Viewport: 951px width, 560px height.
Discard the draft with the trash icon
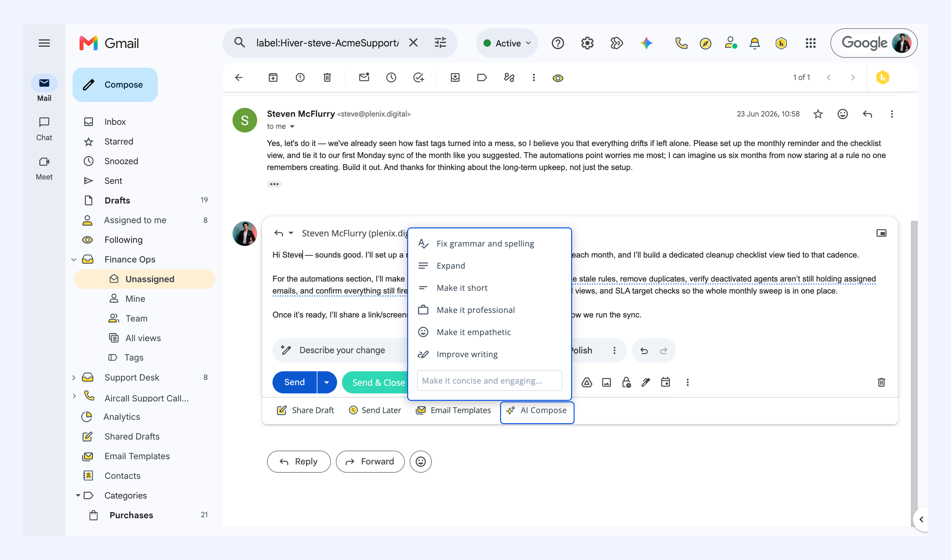tap(881, 383)
